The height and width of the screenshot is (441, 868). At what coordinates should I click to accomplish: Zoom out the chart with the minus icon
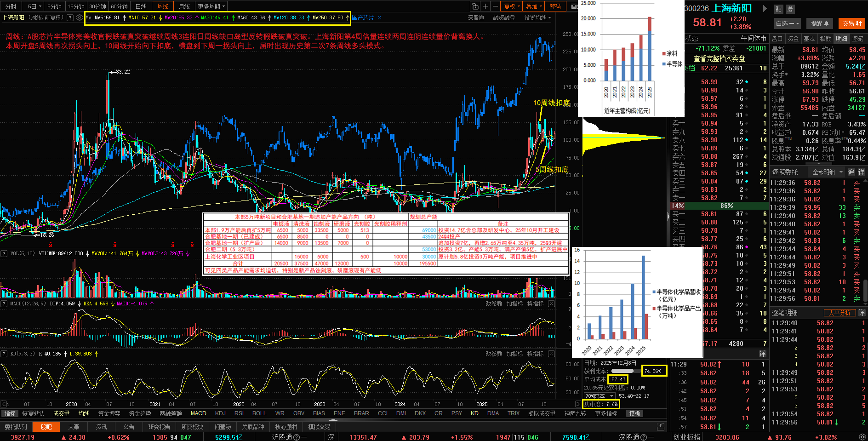tap(495, 6)
